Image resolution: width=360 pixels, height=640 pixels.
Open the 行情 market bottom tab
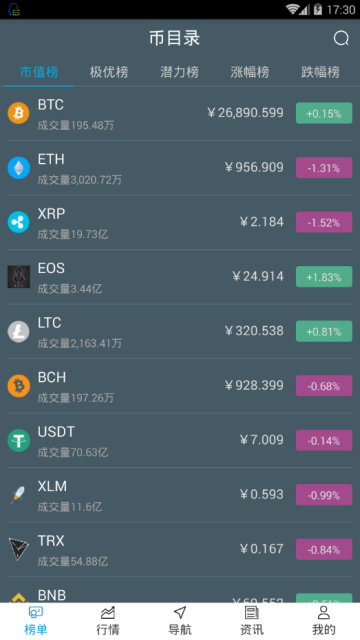(108, 621)
